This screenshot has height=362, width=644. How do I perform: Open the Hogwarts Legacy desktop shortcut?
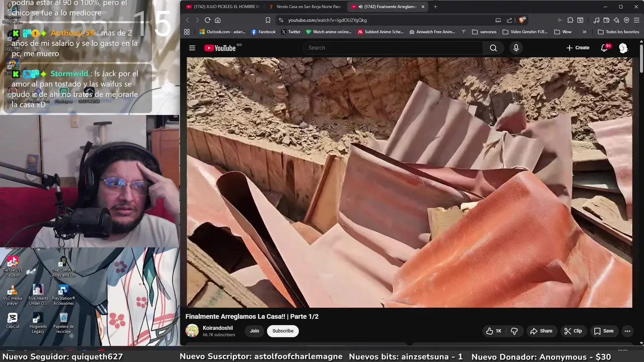coord(38,323)
